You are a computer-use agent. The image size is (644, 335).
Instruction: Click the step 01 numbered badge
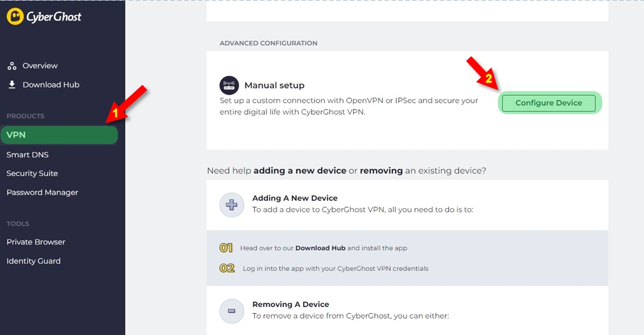coord(226,247)
